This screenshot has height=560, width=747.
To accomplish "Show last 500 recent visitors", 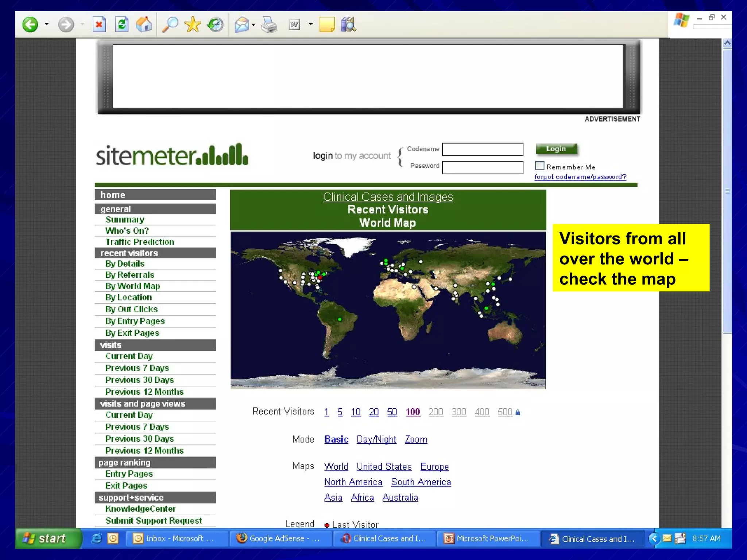I will [x=505, y=412].
